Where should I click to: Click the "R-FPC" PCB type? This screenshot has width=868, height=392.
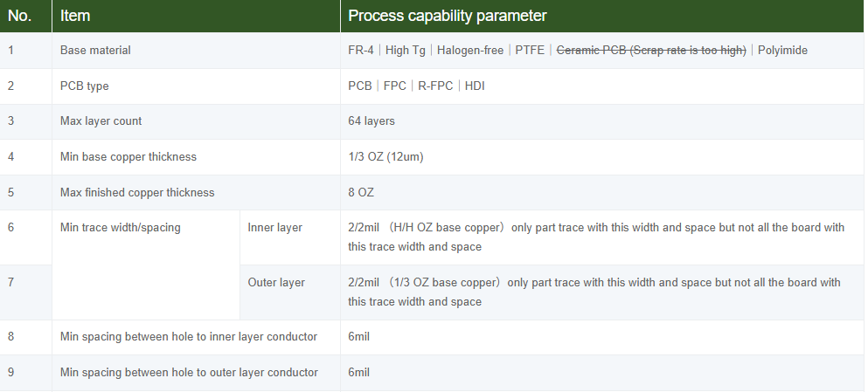point(435,86)
